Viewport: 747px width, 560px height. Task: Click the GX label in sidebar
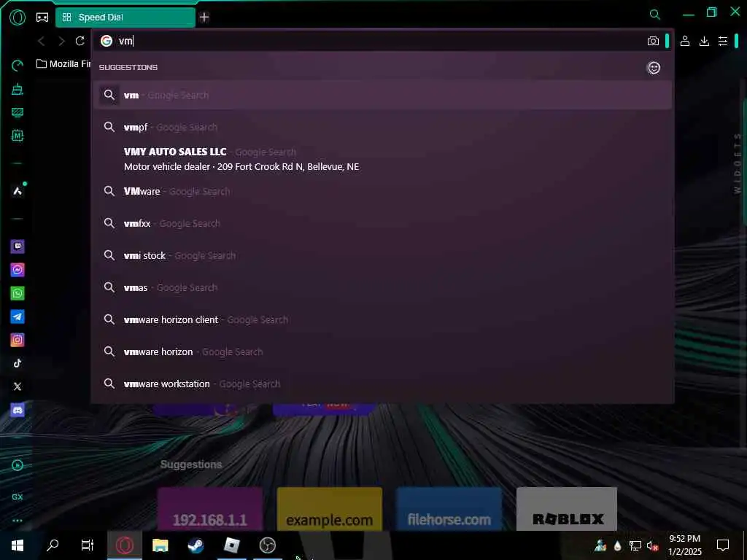[18, 497]
